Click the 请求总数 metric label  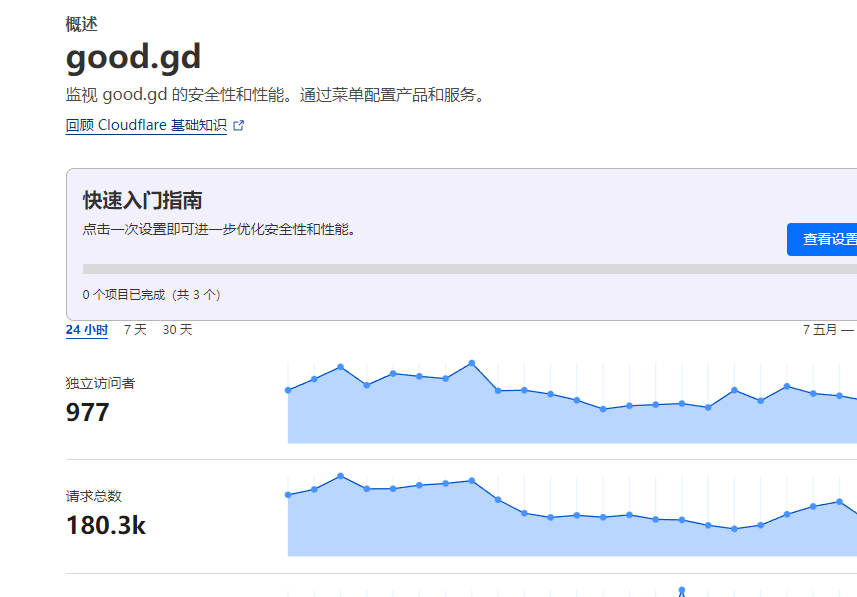point(93,496)
